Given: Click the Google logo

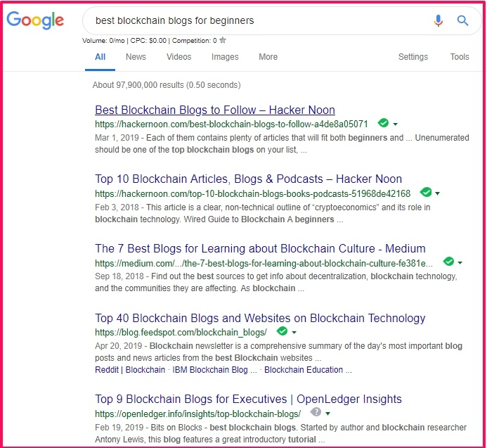Looking at the screenshot, I should click(x=35, y=20).
